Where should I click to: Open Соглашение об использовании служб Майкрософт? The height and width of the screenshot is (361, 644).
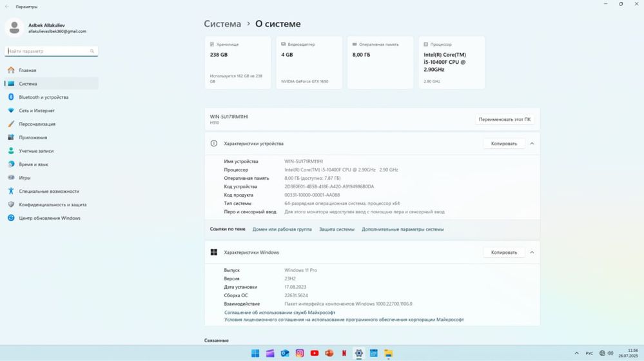tap(280, 313)
